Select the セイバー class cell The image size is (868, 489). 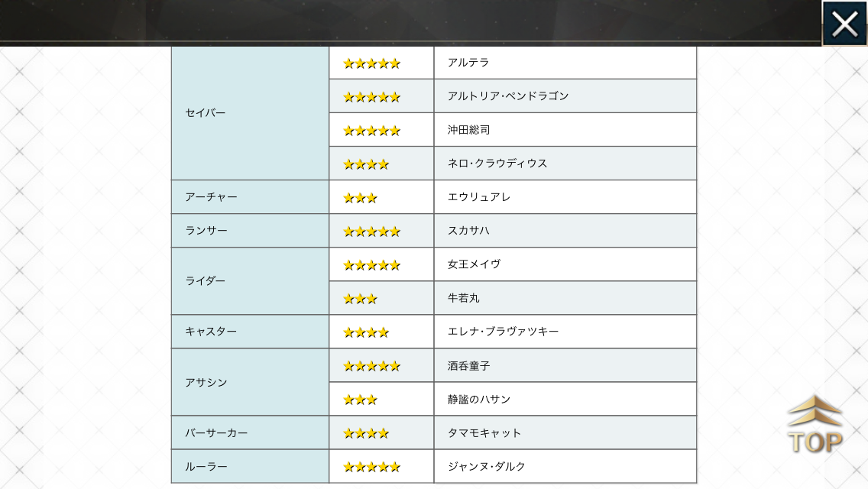coord(206,113)
